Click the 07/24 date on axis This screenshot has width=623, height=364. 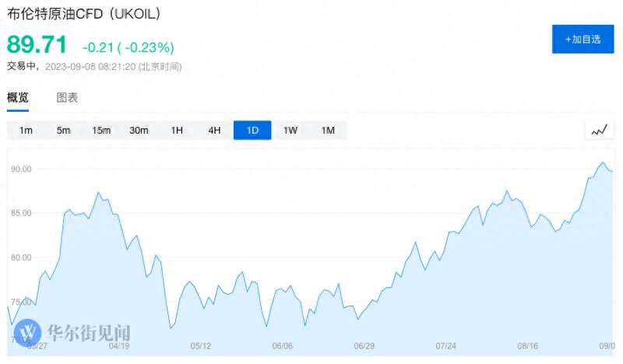click(445, 346)
